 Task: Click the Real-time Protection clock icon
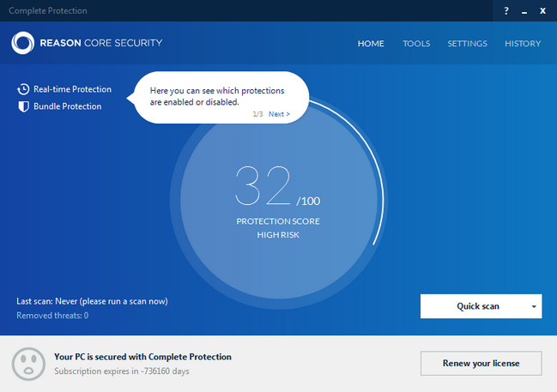pos(23,89)
